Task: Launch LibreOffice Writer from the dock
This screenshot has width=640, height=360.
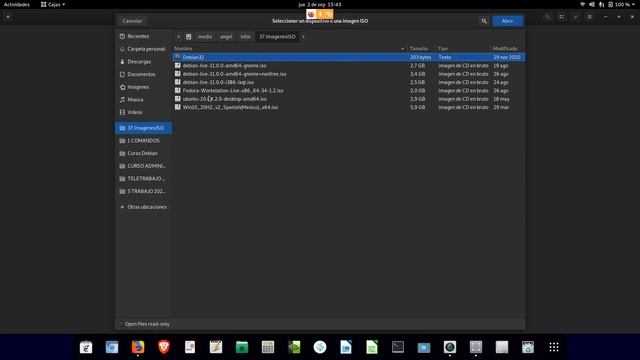Action: (346, 347)
